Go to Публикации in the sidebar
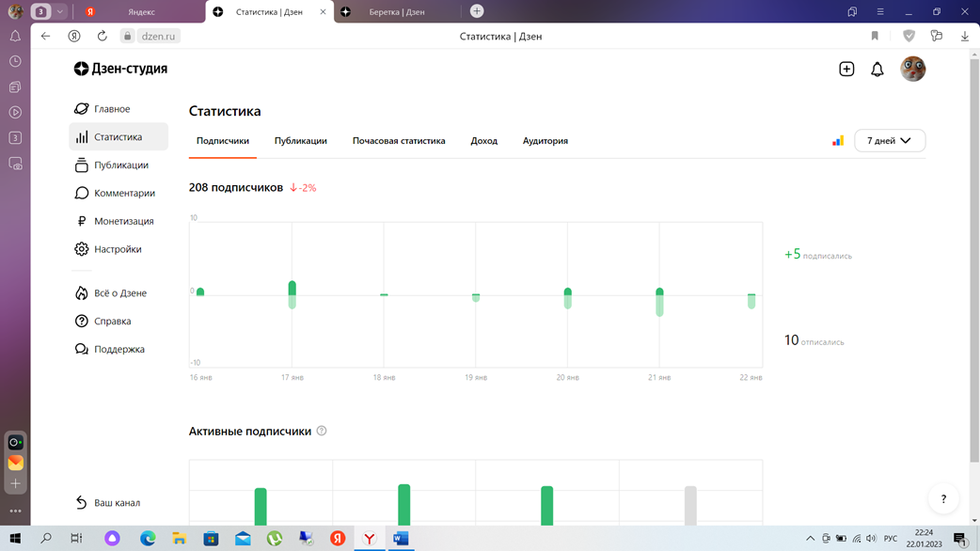 pos(112,165)
